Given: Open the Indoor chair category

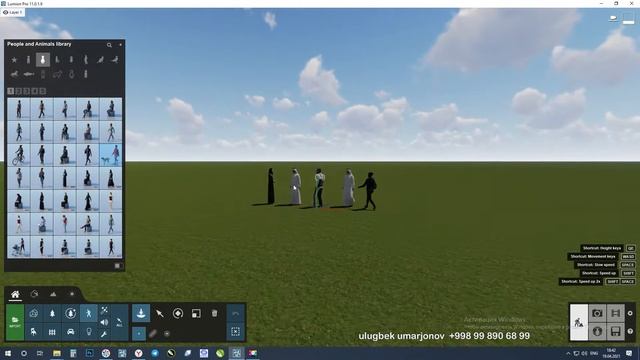Looking at the screenshot, I should pyautogui.click(x=33, y=332).
